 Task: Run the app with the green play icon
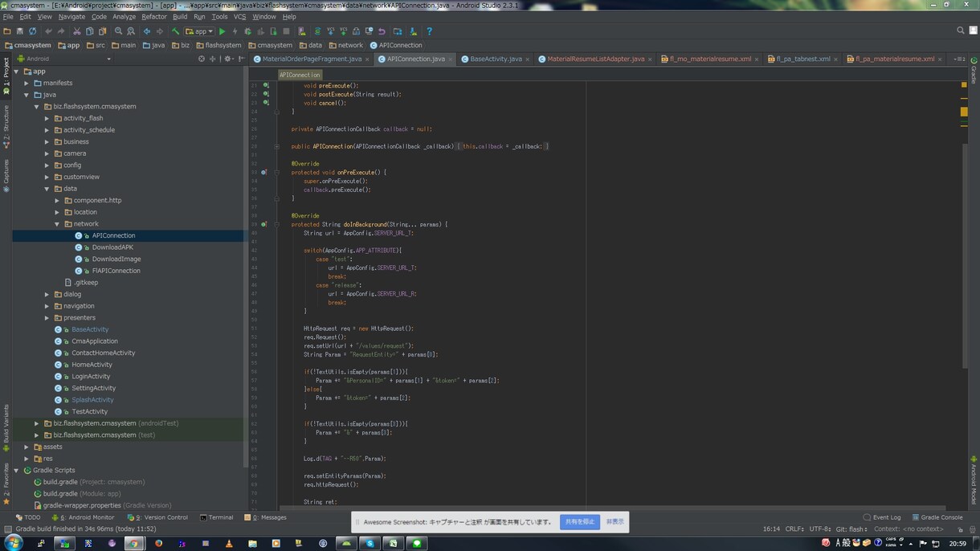tap(223, 31)
